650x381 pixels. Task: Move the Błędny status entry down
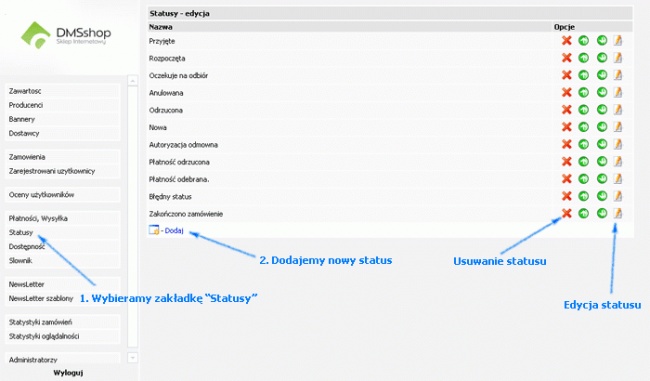point(602,196)
